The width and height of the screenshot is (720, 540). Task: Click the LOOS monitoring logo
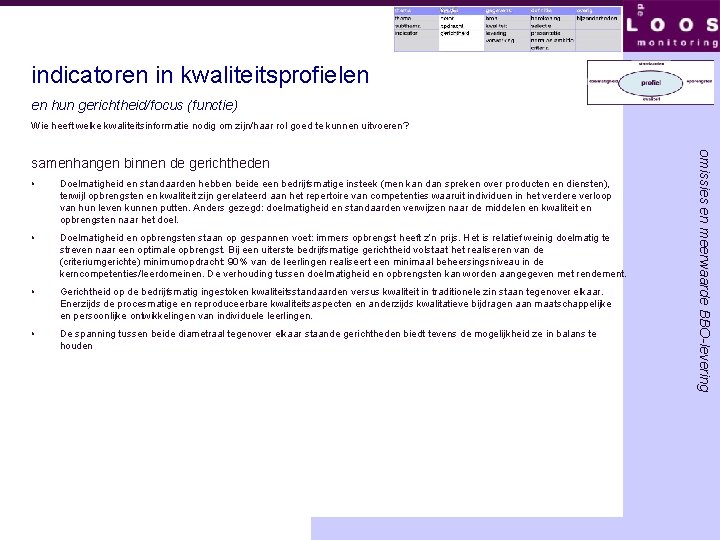coord(671,26)
